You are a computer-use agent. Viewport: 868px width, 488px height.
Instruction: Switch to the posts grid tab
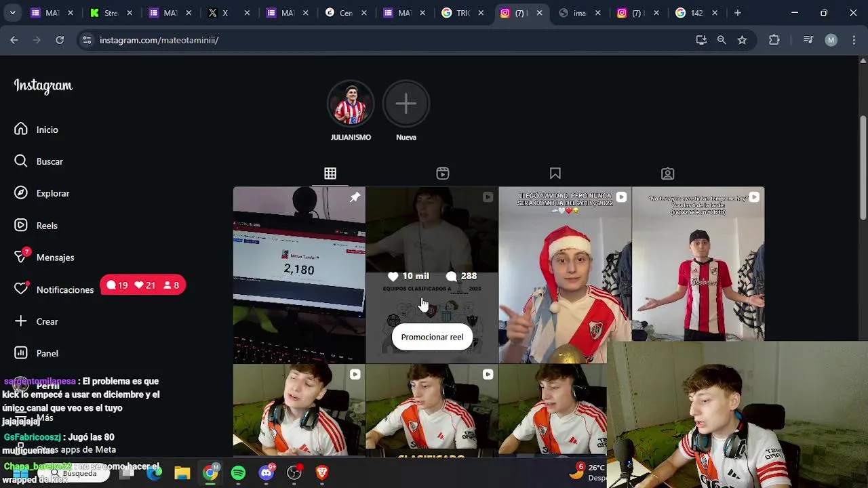pos(330,174)
